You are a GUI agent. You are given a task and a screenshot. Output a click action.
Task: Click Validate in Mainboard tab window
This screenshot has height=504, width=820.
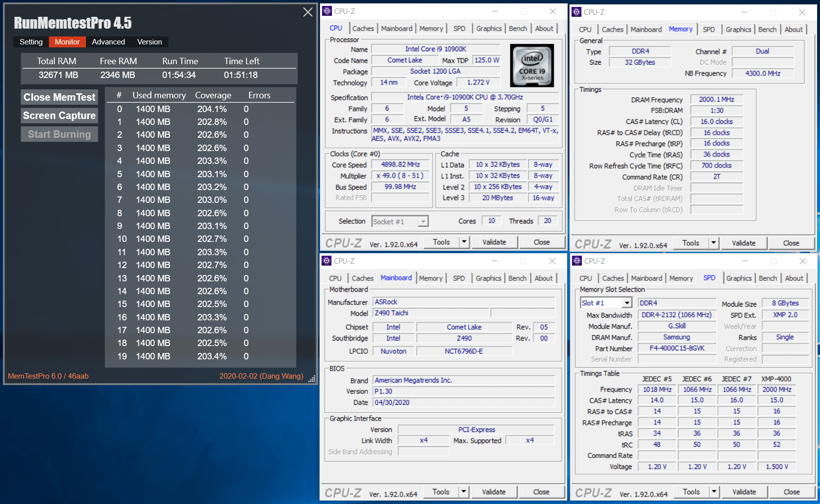point(493,492)
